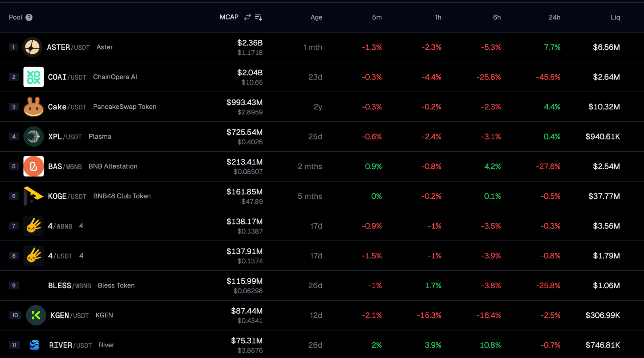The height and width of the screenshot is (358, 644).
Task: Select the RIVER 6h change 10.8%
Action: pyautogui.click(x=490, y=345)
